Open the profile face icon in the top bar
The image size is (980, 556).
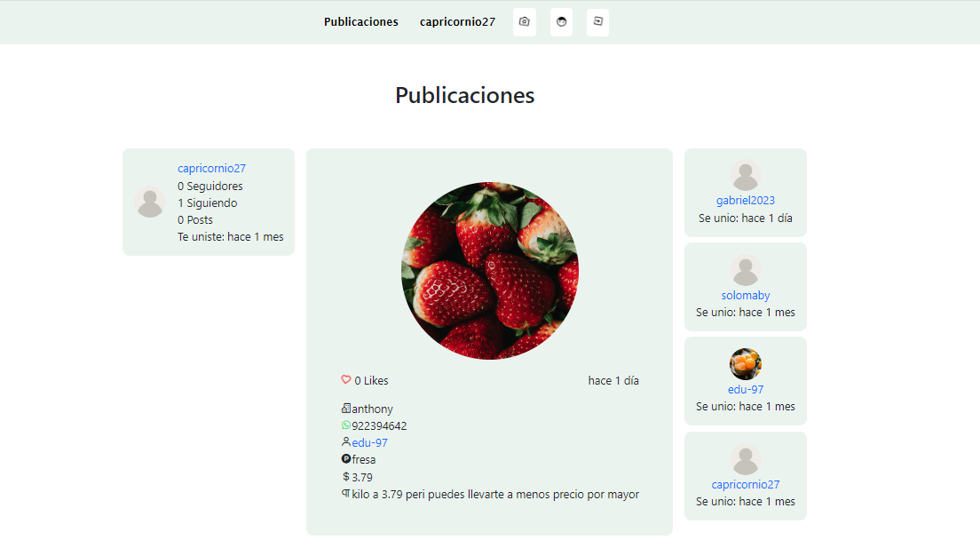tap(561, 22)
